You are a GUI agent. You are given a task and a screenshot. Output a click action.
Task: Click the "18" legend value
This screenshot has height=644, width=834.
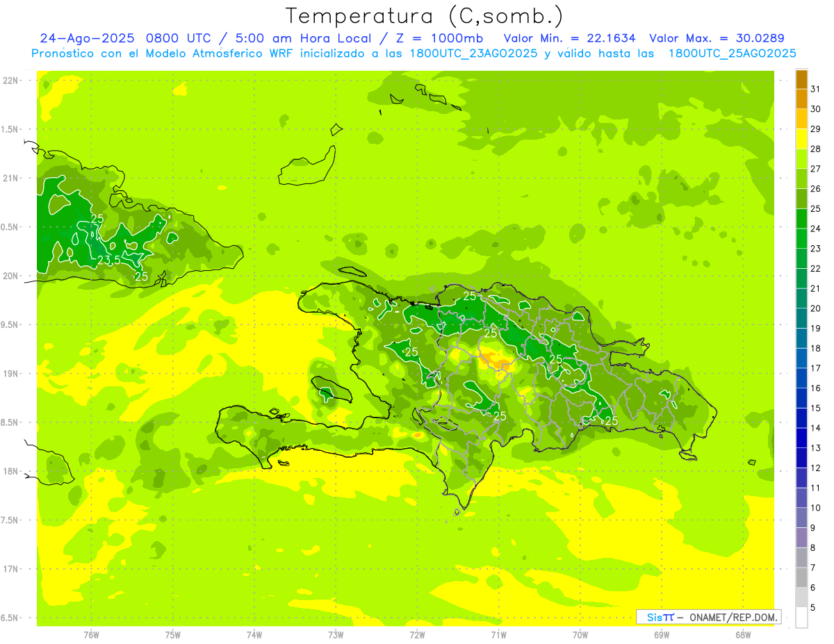point(815,348)
